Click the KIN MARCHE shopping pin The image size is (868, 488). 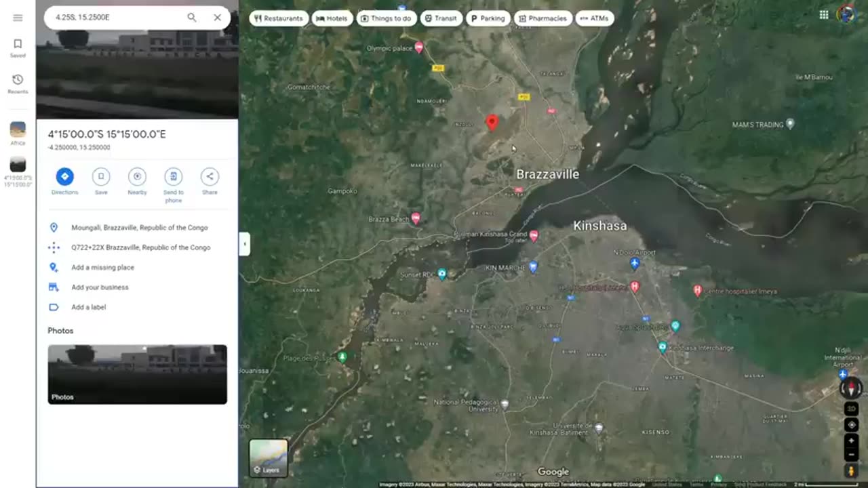533,267
